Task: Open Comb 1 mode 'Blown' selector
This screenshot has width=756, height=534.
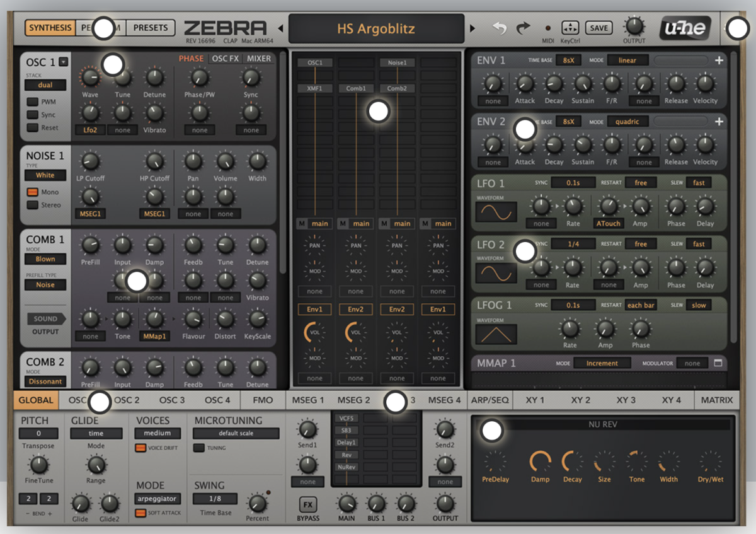Action: tap(45, 259)
